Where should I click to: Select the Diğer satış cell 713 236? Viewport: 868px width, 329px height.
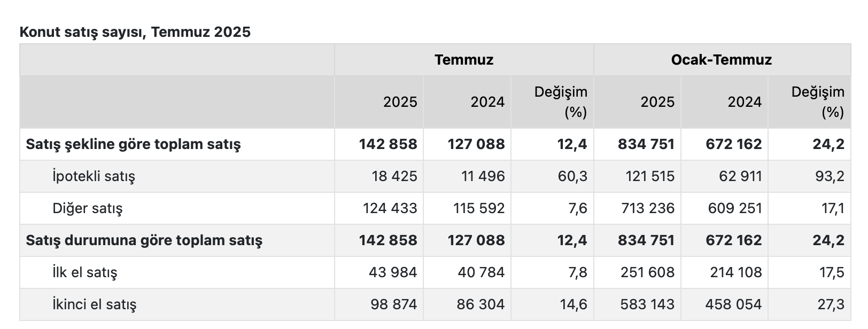(647, 208)
